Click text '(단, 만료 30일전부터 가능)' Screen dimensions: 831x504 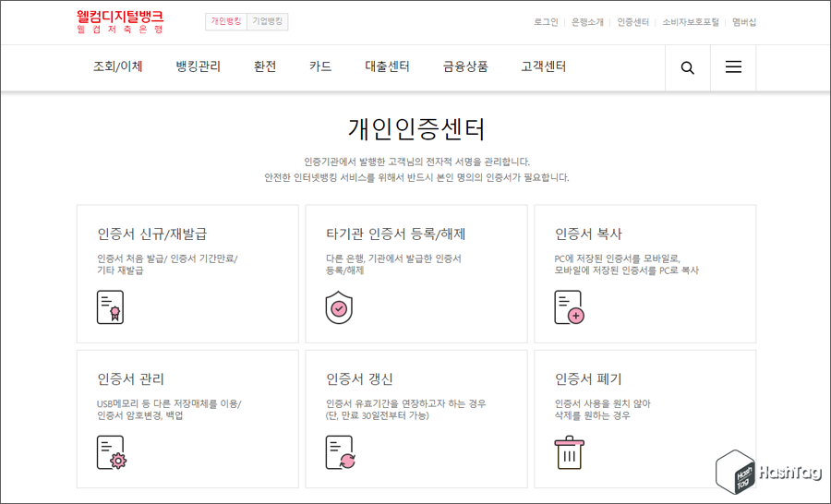pos(378,415)
